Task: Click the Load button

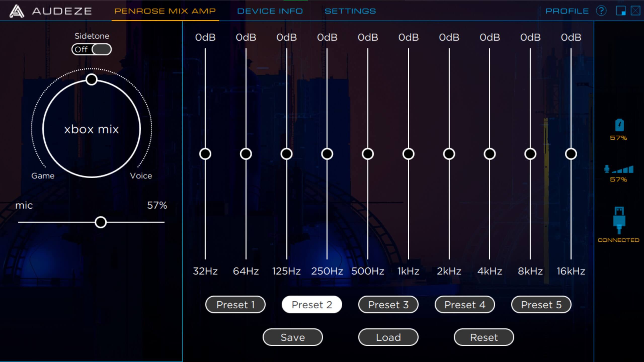Action: [388, 337]
